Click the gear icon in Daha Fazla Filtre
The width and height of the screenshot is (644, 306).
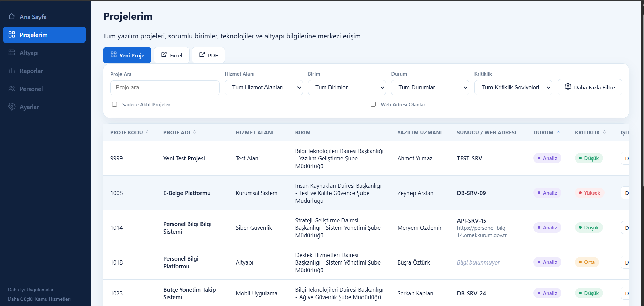(x=568, y=86)
